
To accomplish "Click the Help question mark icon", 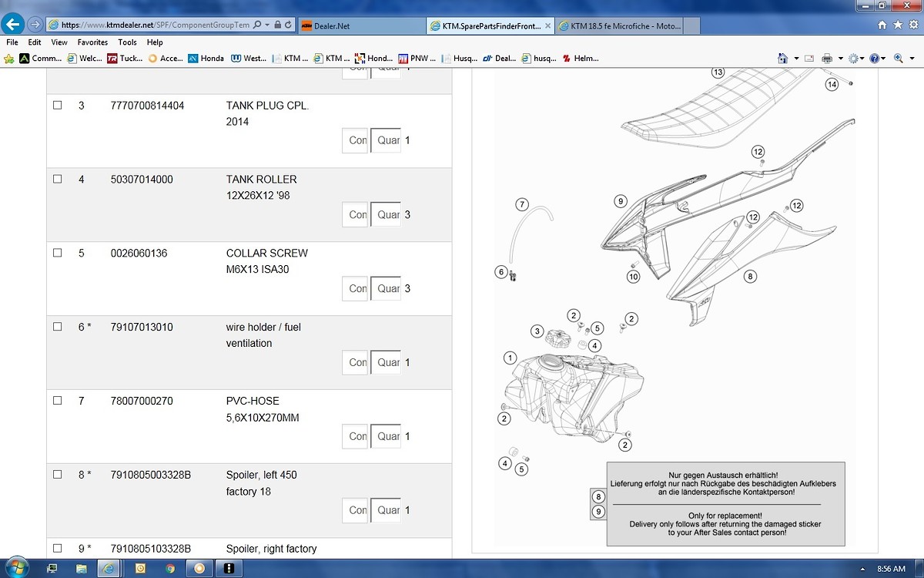I will [x=875, y=59].
